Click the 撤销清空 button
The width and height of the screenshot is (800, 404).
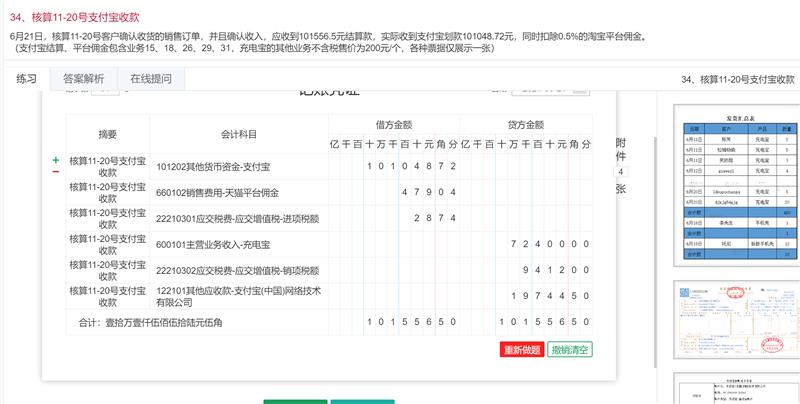(x=570, y=350)
